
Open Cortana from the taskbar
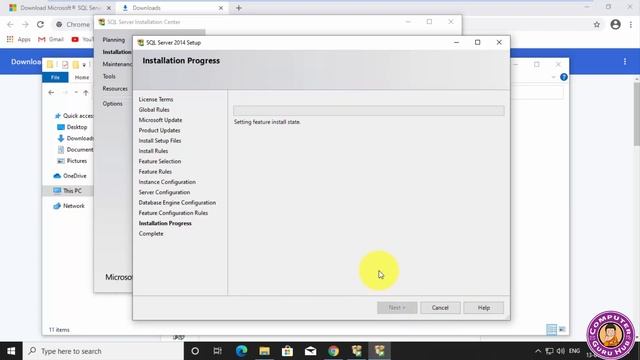pos(195,351)
